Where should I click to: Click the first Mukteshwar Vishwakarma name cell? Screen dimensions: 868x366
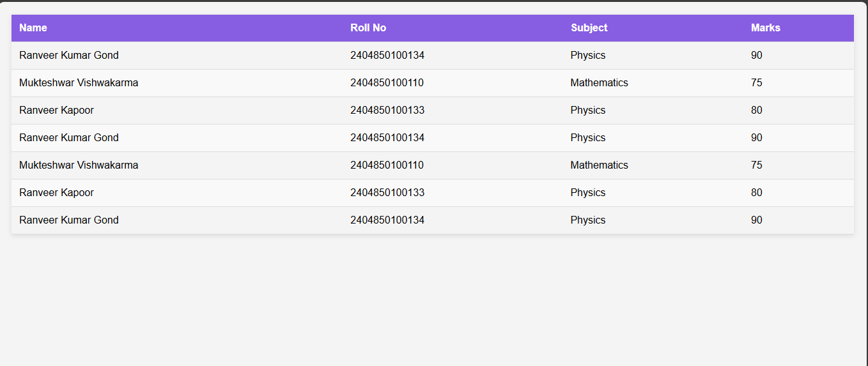pyautogui.click(x=79, y=83)
